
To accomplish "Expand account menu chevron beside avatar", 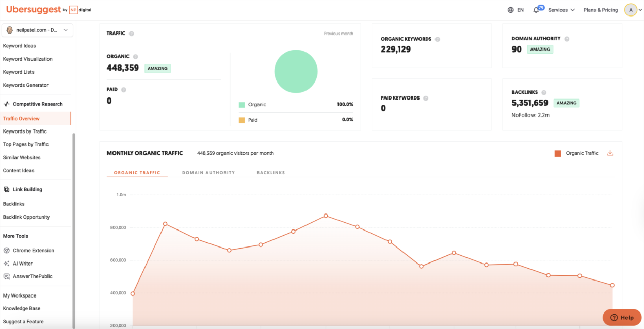I will (x=640, y=10).
